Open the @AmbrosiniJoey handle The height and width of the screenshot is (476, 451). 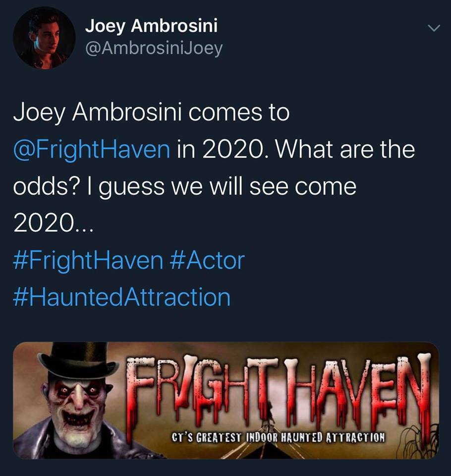[x=154, y=49]
